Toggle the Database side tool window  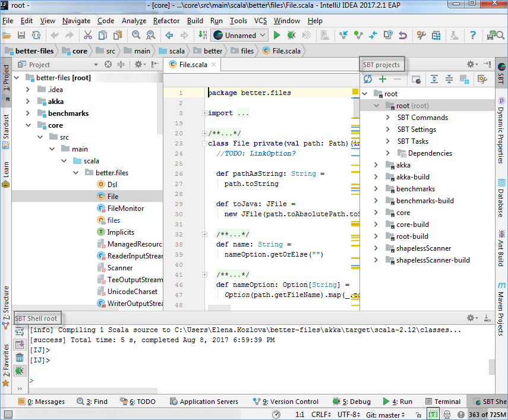(x=501, y=198)
